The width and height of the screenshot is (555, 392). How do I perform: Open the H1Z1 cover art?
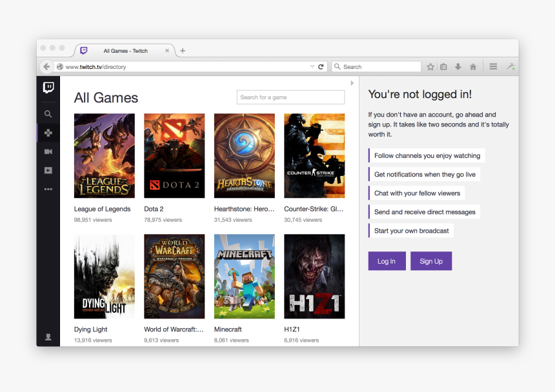click(x=314, y=277)
